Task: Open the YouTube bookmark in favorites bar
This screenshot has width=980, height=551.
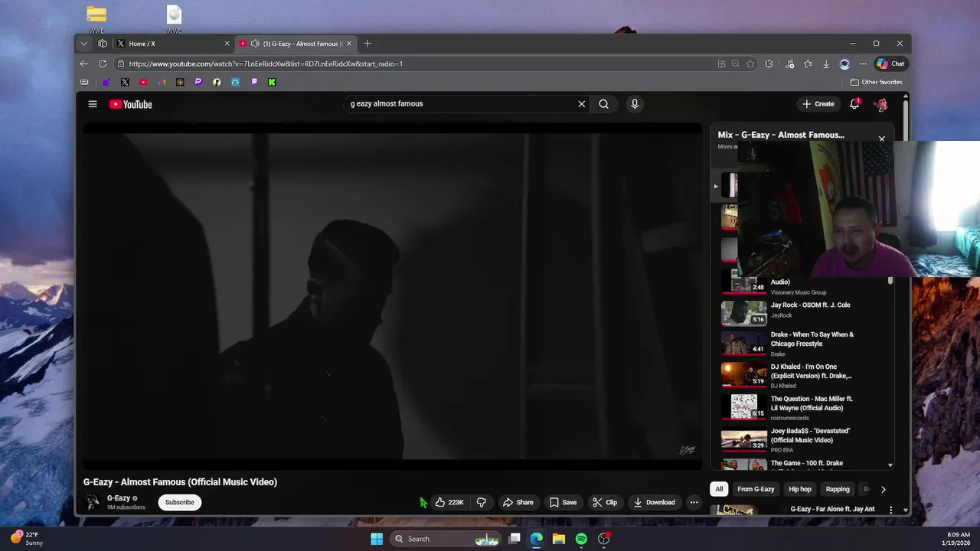Action: point(143,82)
